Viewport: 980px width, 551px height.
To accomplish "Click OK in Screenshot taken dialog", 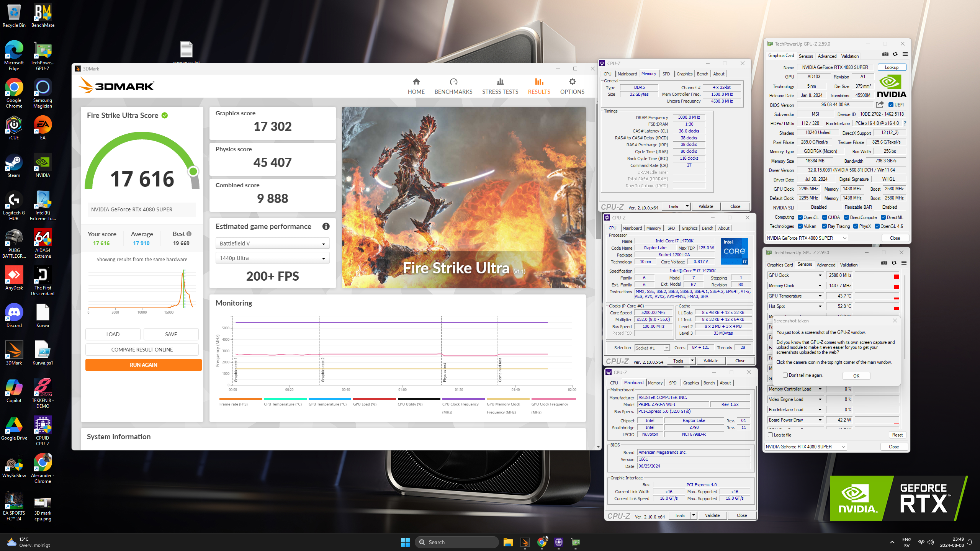I will 856,376.
